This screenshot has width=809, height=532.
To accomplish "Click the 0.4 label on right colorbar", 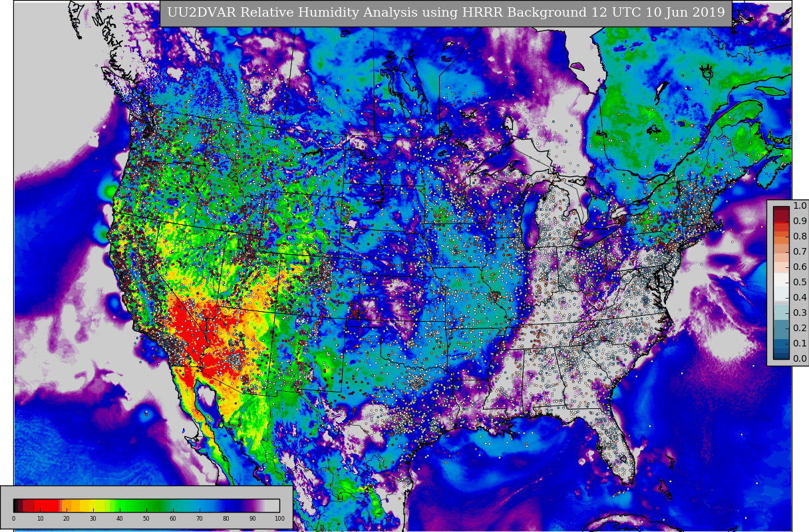I will (x=800, y=298).
